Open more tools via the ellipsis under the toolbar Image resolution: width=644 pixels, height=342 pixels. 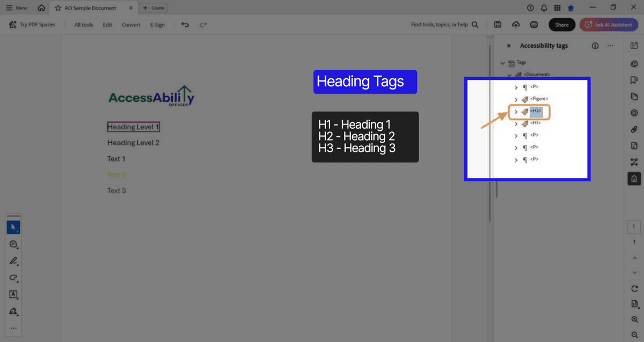(x=13, y=328)
